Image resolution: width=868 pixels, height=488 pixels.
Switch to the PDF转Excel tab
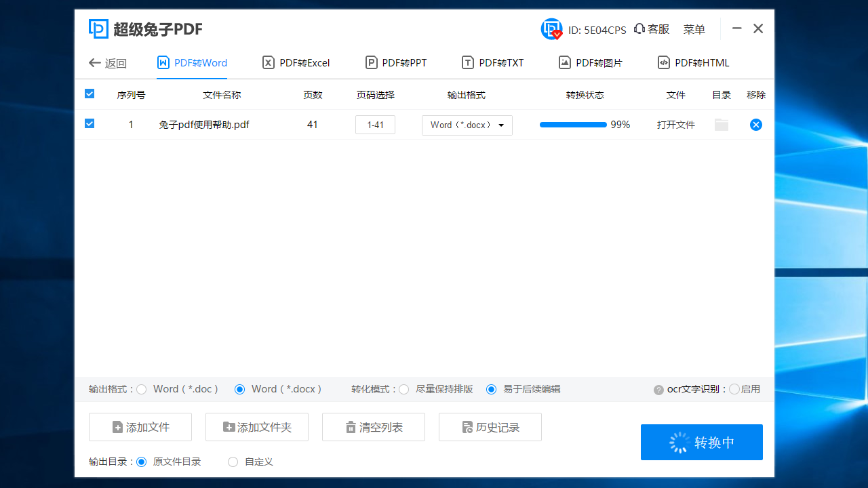click(x=296, y=63)
